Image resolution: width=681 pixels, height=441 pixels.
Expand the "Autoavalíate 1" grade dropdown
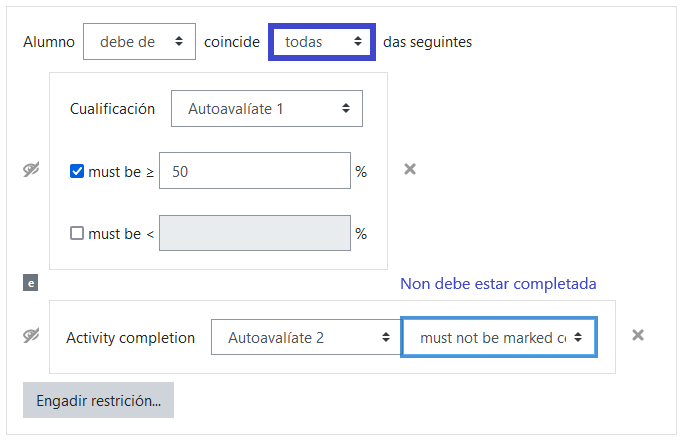click(x=267, y=108)
